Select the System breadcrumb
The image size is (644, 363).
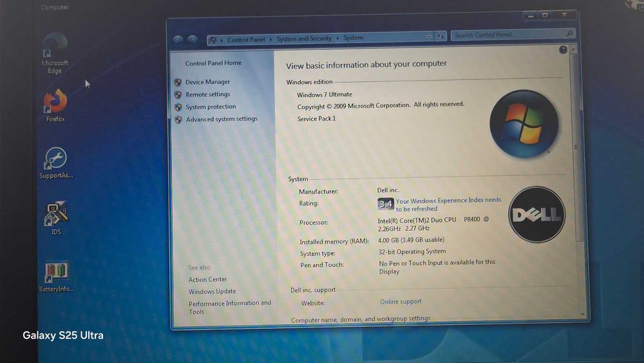click(353, 38)
